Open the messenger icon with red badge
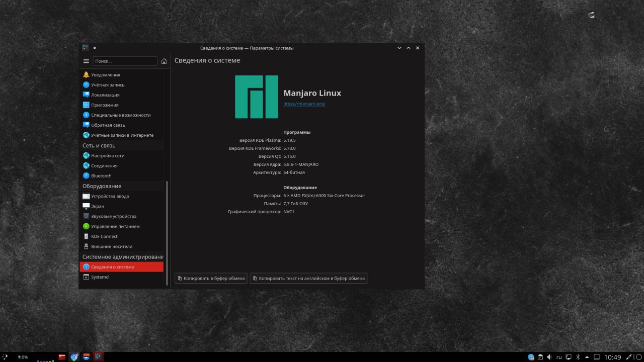 tap(86, 357)
